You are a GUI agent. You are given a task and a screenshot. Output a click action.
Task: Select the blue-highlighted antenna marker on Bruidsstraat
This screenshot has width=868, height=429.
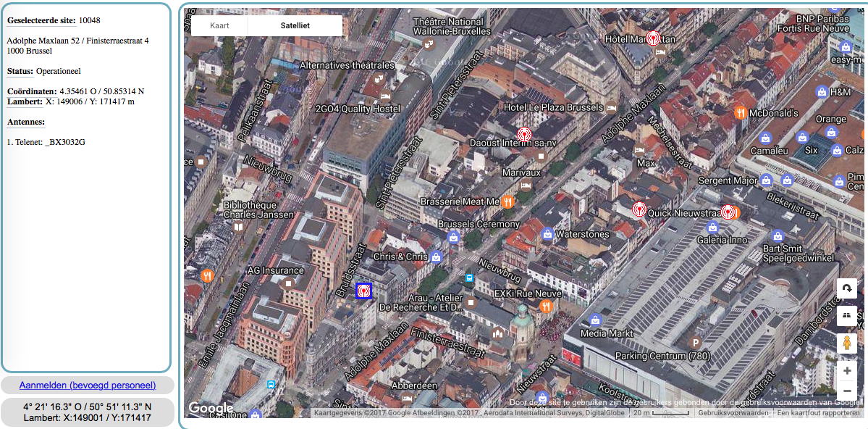[x=363, y=291]
